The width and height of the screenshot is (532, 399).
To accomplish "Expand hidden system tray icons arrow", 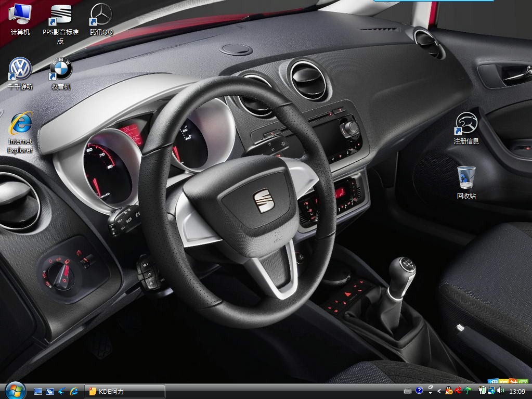I will (x=439, y=391).
